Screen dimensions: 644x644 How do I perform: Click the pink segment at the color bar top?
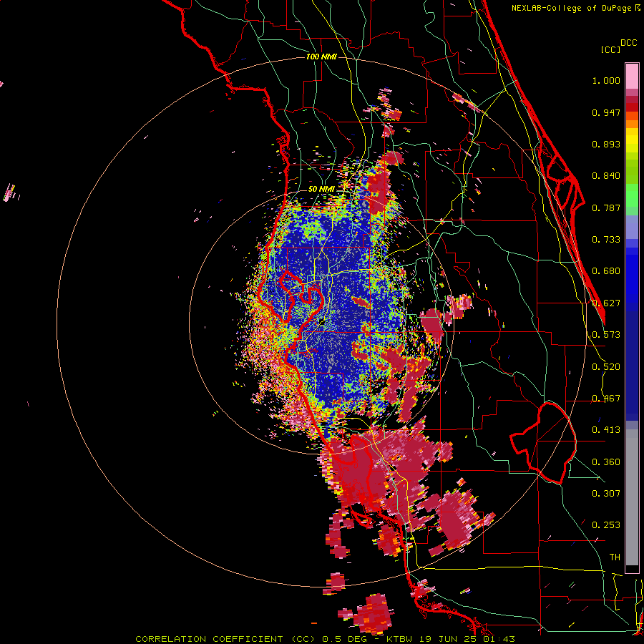(x=632, y=77)
